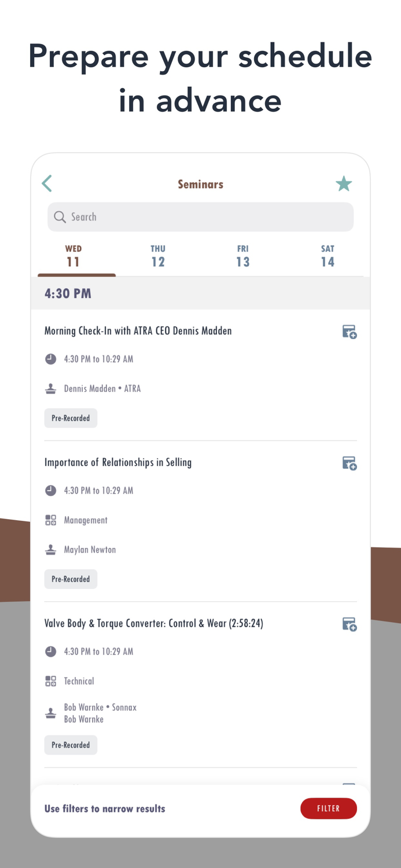Switch to the Friday 13 tab
Screen dimensions: 401x868
[x=243, y=256]
